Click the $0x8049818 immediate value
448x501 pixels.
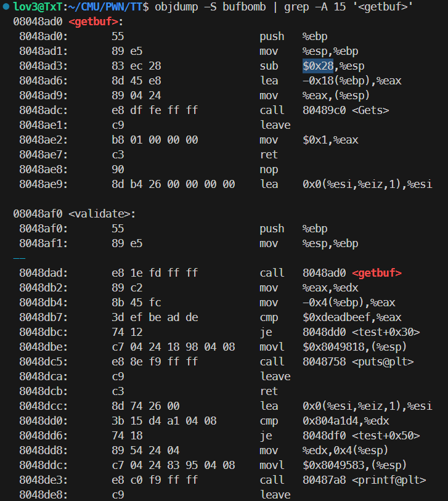point(333,347)
